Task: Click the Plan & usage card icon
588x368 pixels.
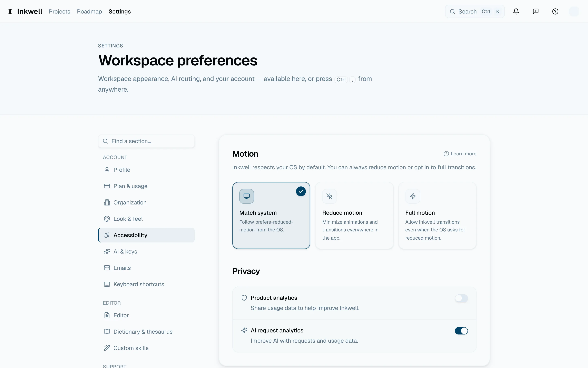Action: coord(107,186)
